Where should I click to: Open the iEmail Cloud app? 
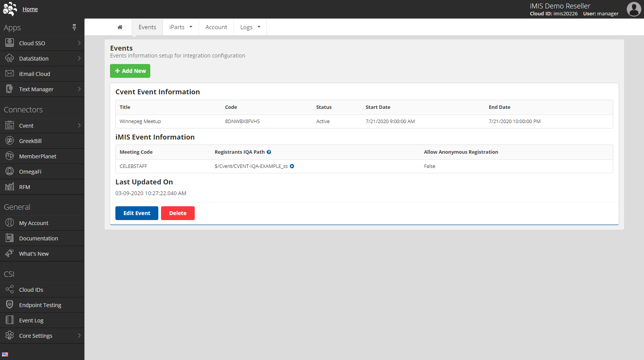pos(34,74)
